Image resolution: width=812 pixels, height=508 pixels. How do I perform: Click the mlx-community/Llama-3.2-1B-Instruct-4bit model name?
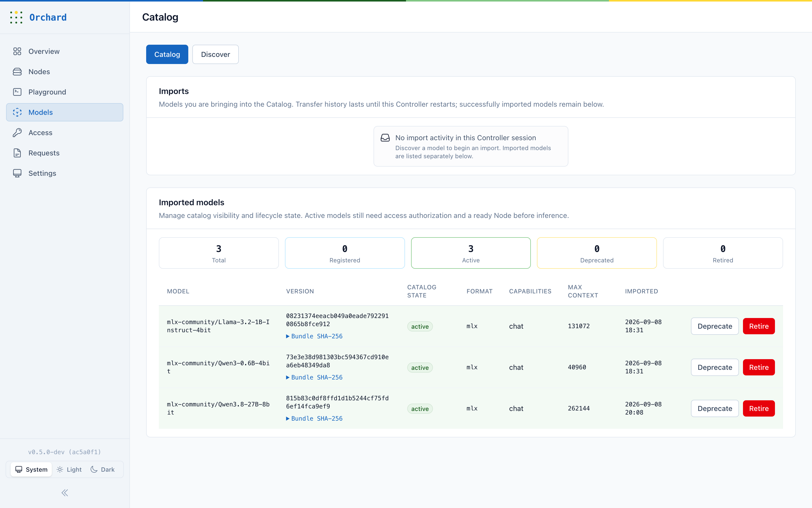point(218,326)
